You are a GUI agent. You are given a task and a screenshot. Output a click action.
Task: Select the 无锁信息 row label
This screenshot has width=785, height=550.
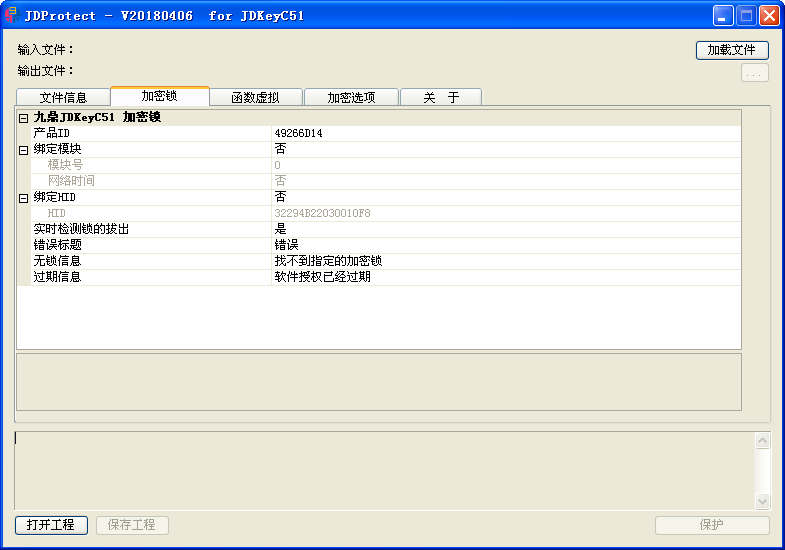tap(57, 261)
